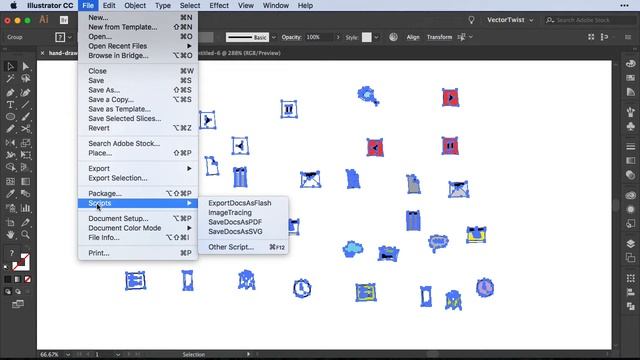Select the Eyedropper tool
This screenshot has height=360, width=640.
[x=10, y=194]
